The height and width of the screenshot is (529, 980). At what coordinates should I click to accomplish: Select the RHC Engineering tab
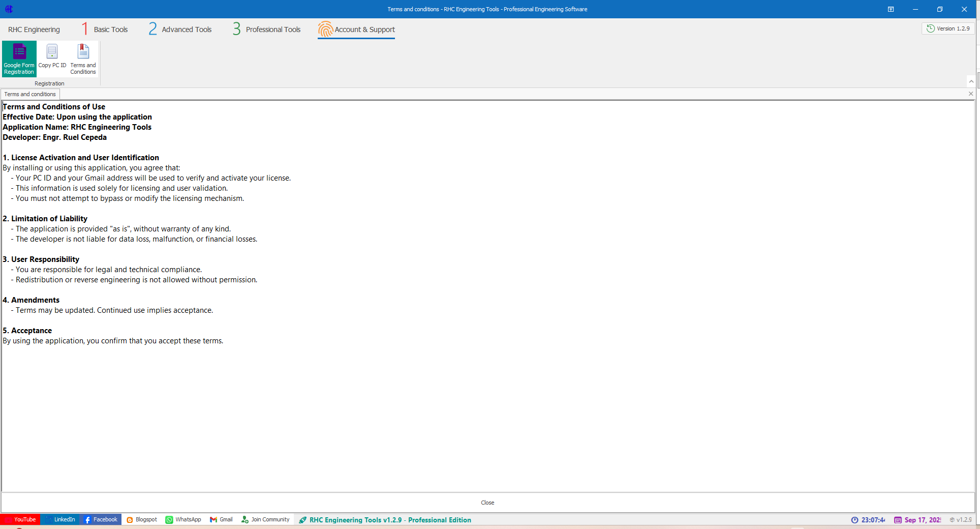(34, 30)
